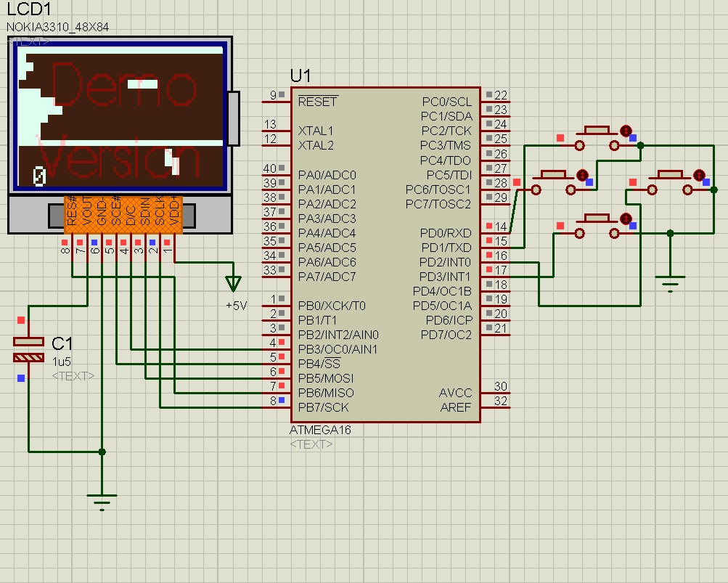Click the bottom push button wired to PD3

[x=597, y=227]
